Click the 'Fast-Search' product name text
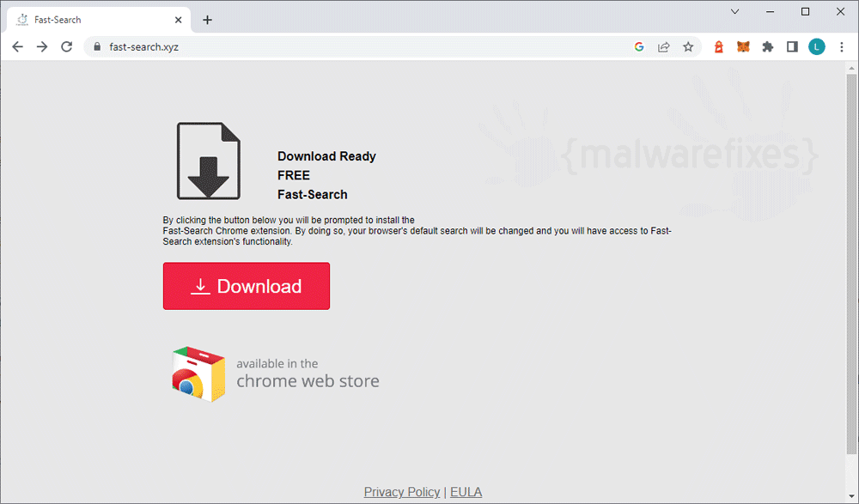 pyautogui.click(x=313, y=195)
